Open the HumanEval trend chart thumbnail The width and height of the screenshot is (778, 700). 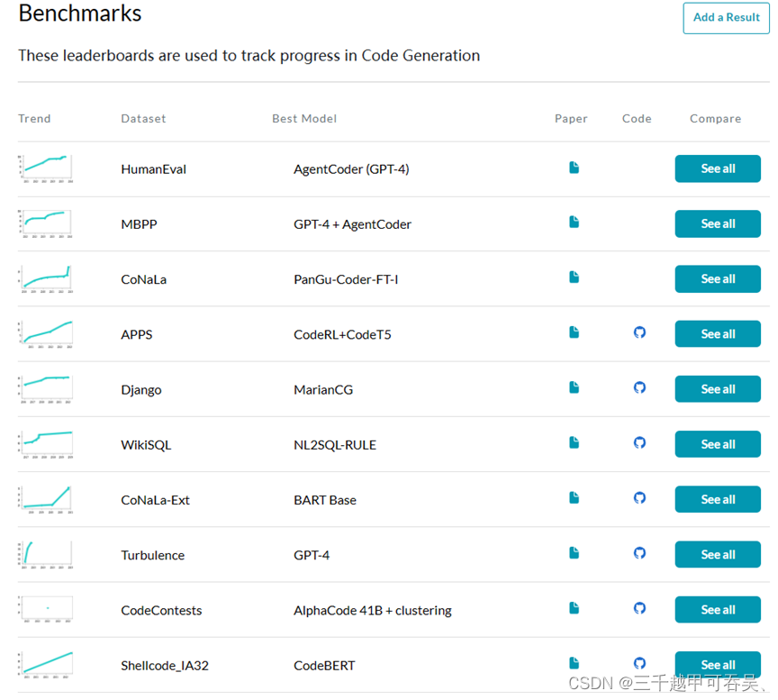click(x=46, y=168)
